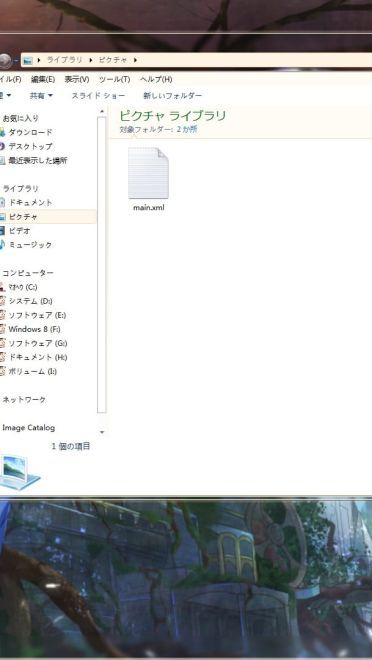This screenshot has height=660, width=372.
Task: Click the navigation pane vertical scrollbar
Action: point(101,265)
